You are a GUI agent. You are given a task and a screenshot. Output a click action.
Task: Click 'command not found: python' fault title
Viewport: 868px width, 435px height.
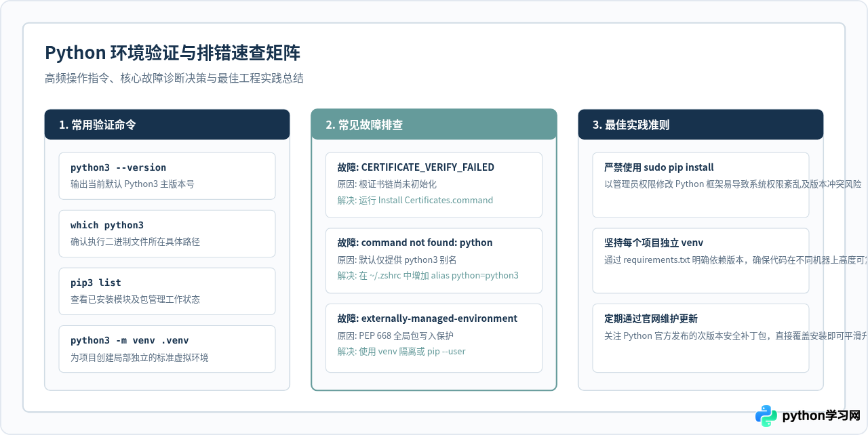415,243
